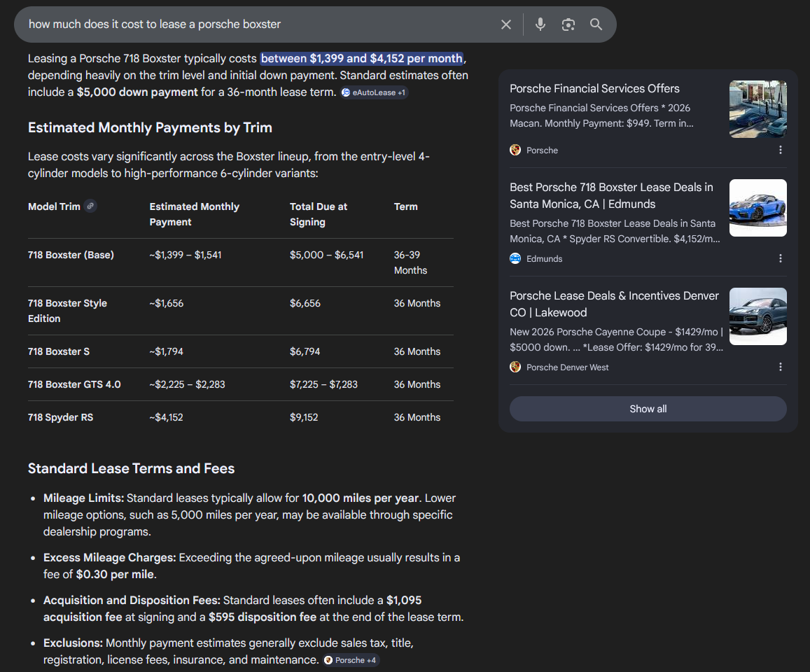Click the '$0.30 per mile' bold text
Screen dimensions: 810x672
(115, 575)
